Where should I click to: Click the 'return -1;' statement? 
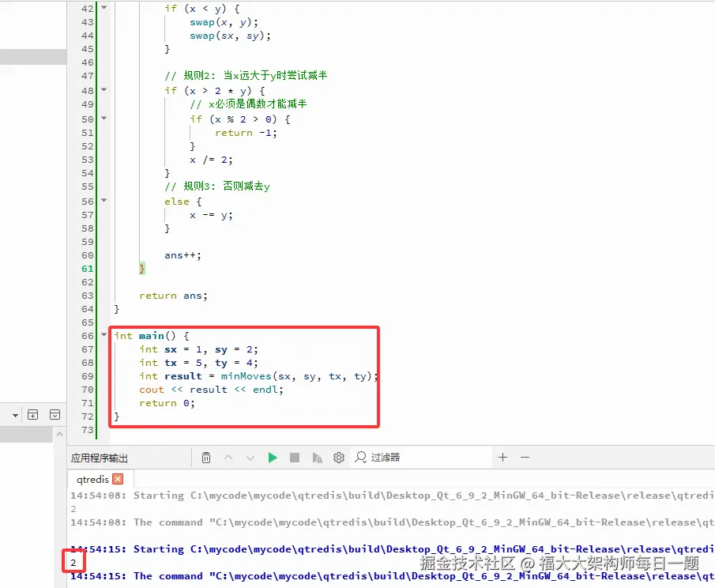(246, 133)
